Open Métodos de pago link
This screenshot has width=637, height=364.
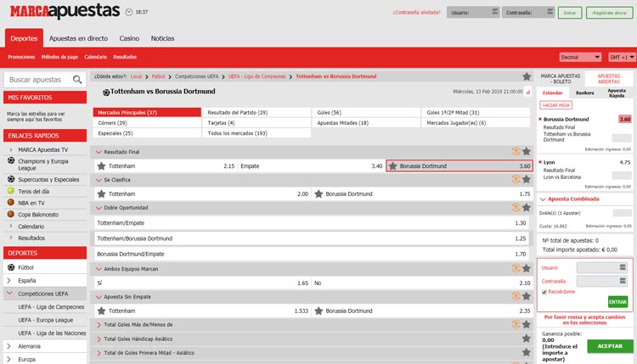tap(59, 57)
